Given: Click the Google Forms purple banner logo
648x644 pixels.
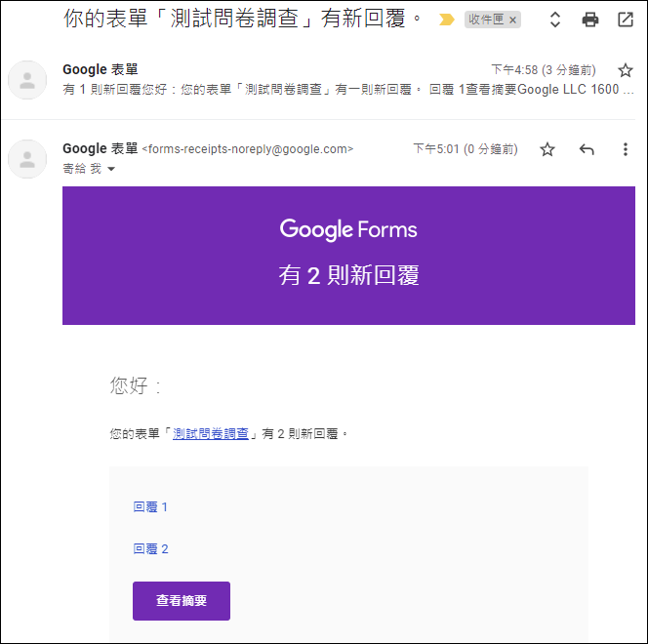Looking at the screenshot, I should [348, 229].
